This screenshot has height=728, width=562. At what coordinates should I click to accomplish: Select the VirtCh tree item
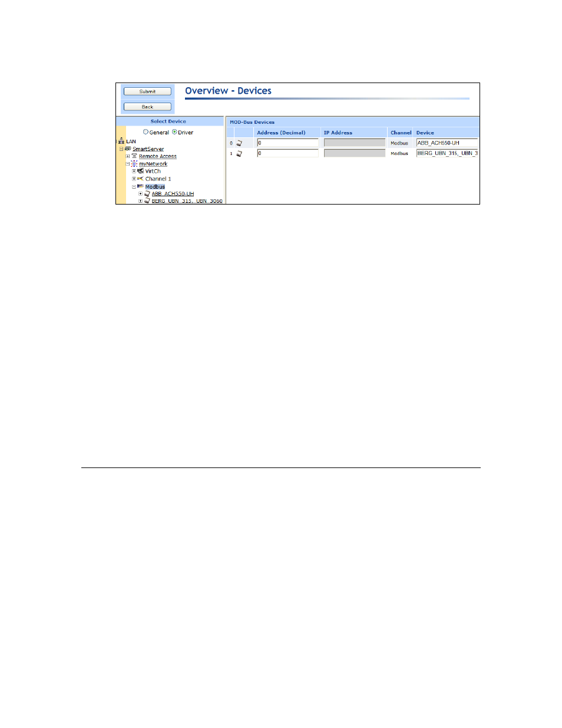tap(153, 171)
